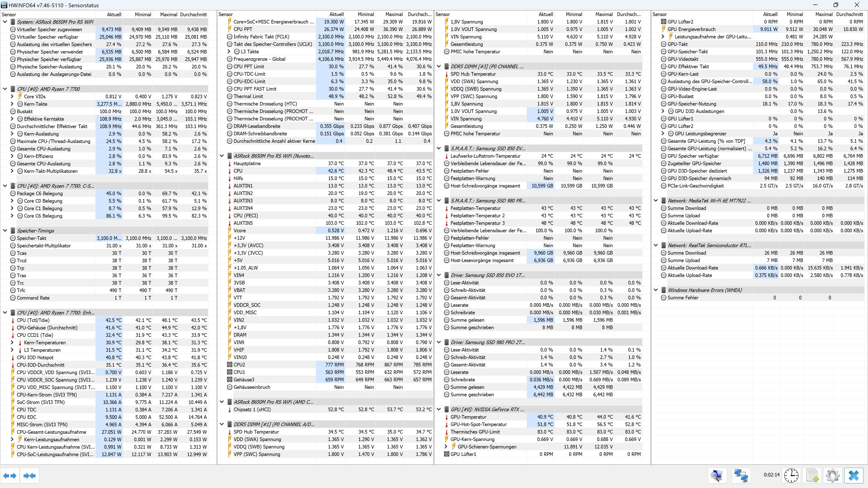Expand the GPU D3D Auslastungen row

(663, 111)
